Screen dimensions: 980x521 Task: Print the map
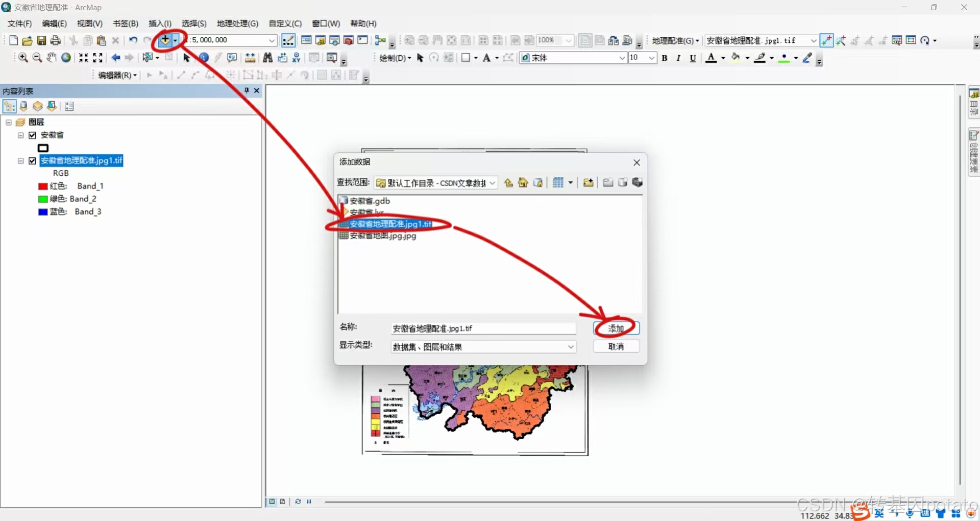click(56, 40)
